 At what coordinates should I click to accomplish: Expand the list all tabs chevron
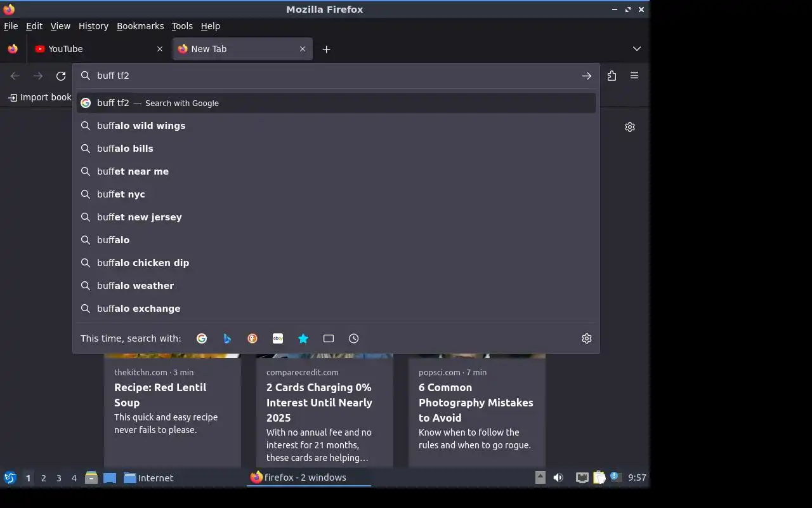coord(637,49)
